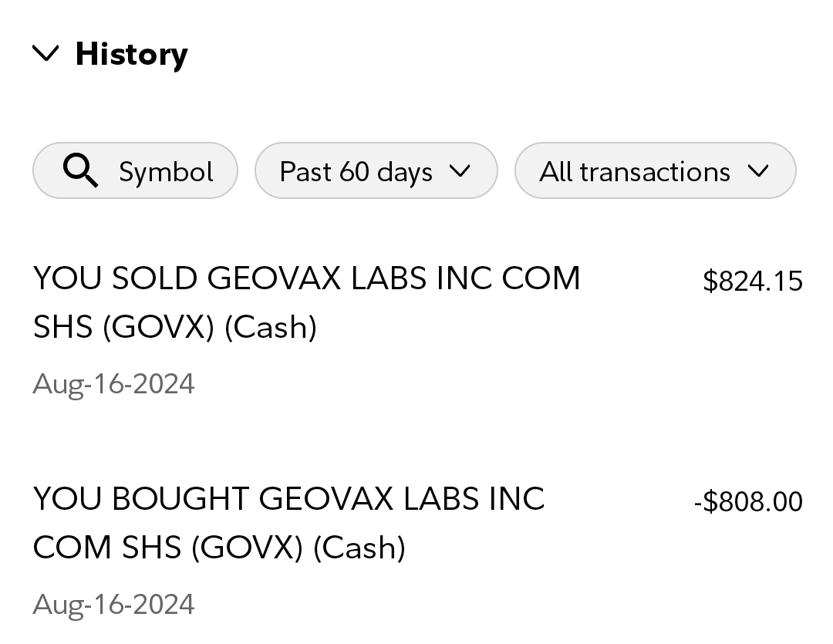Open the Past 60 days date filter
833x644 pixels.
pyautogui.click(x=355, y=171)
